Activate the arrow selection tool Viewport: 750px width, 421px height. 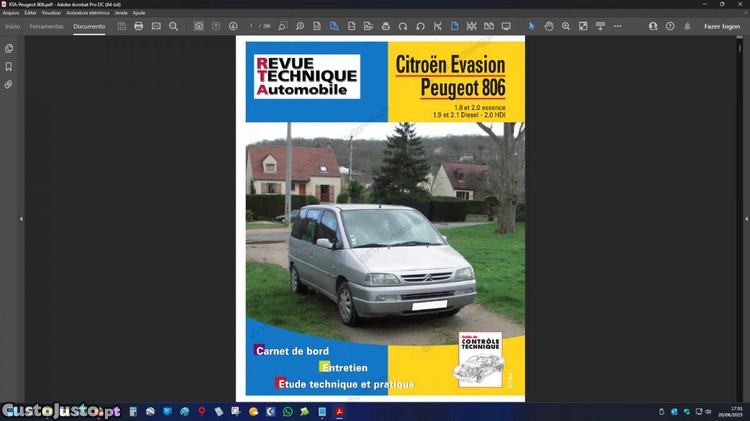click(532, 26)
